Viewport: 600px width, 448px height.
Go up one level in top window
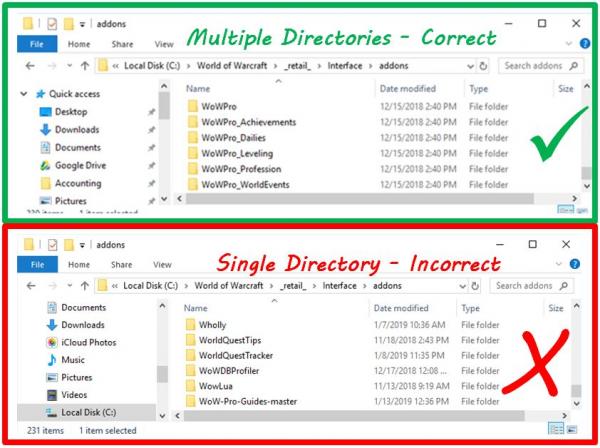(85, 66)
